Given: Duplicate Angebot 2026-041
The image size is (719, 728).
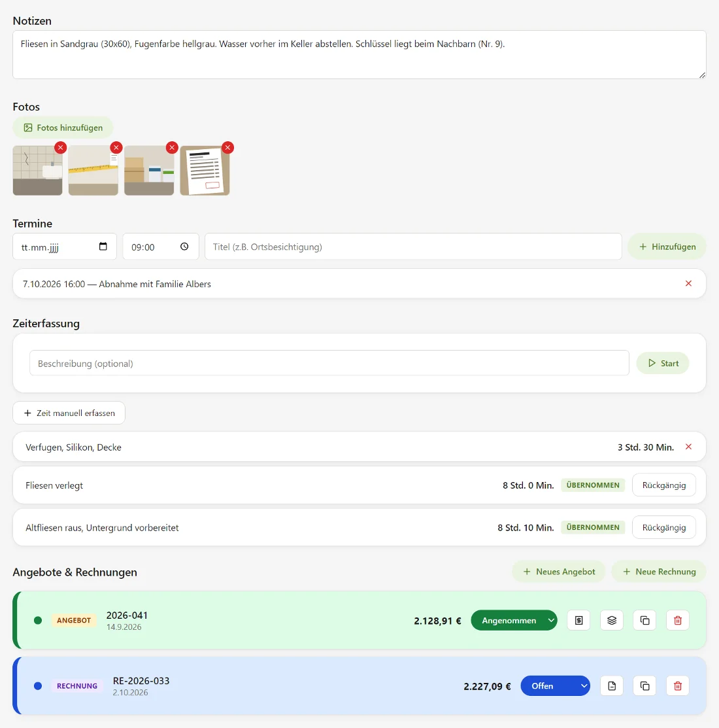Looking at the screenshot, I should click(644, 620).
